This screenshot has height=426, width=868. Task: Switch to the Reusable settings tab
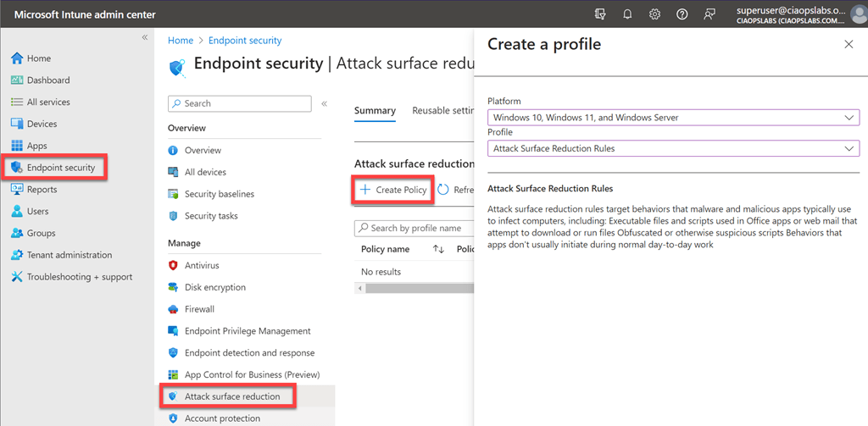tap(442, 111)
